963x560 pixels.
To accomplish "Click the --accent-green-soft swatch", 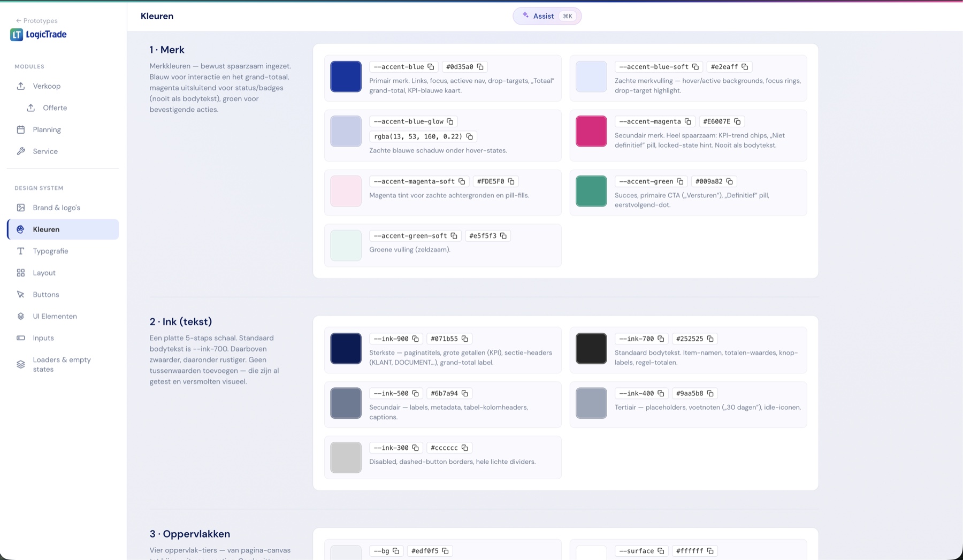I will 346,246.
